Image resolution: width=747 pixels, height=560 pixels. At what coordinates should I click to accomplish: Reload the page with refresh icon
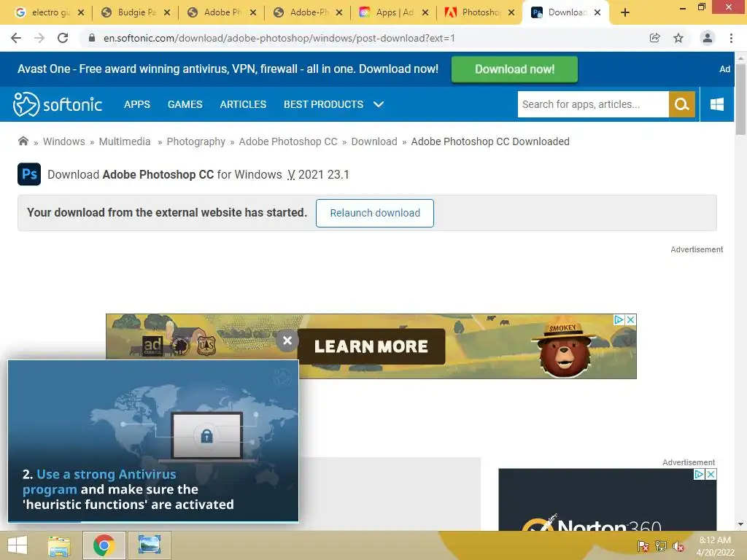coord(63,38)
